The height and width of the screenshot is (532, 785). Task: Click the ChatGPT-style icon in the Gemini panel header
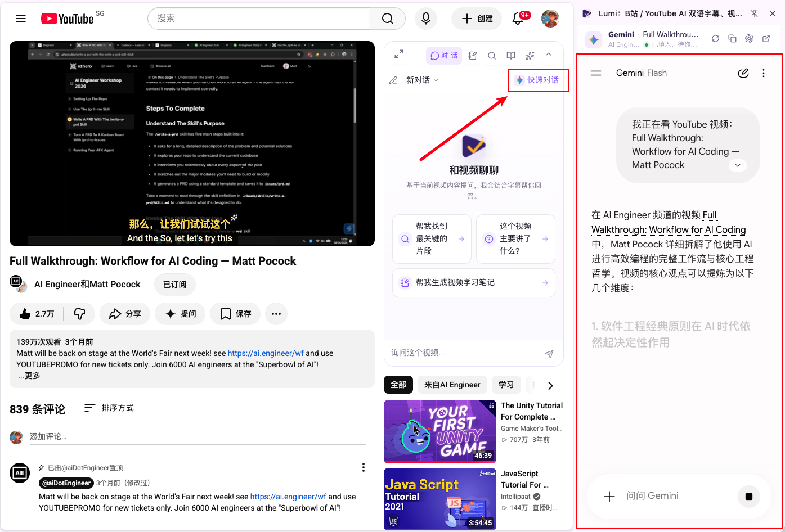[x=749, y=39]
